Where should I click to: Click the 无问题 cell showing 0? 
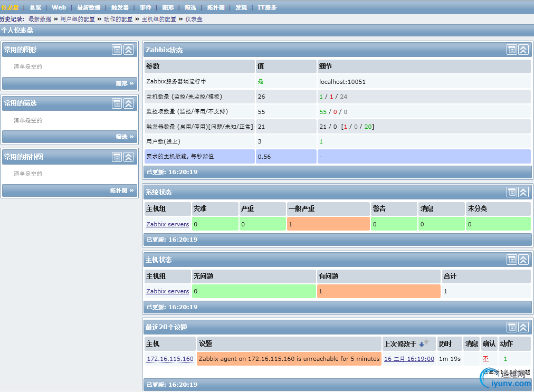click(x=254, y=291)
